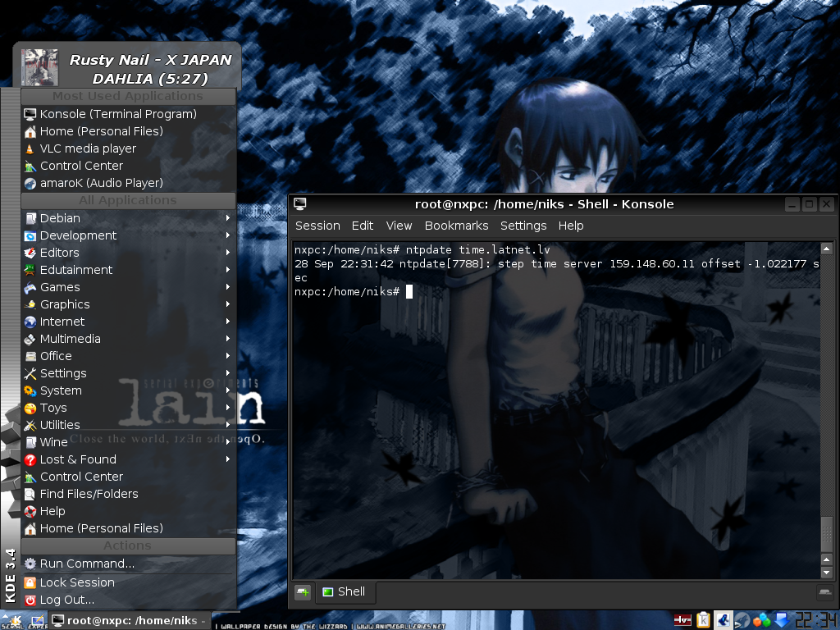Click the blue pen tray icon
The height and width of the screenshot is (630, 840).
tap(723, 620)
